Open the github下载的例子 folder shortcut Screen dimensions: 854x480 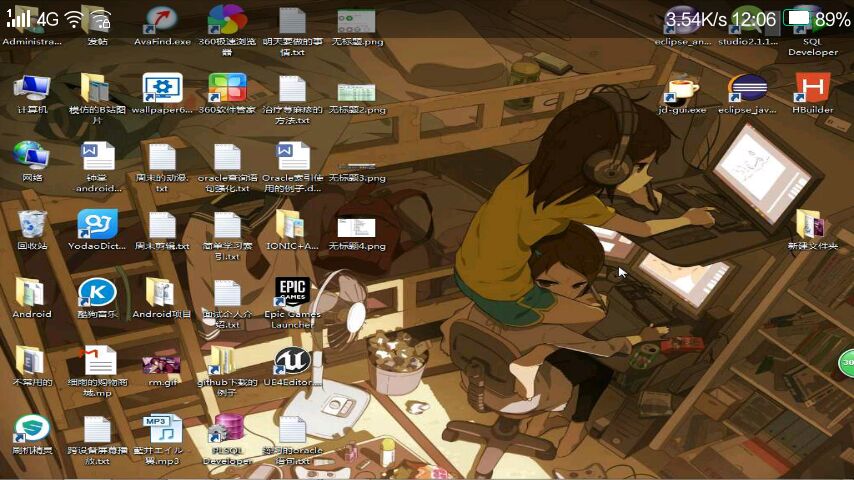(x=227, y=370)
